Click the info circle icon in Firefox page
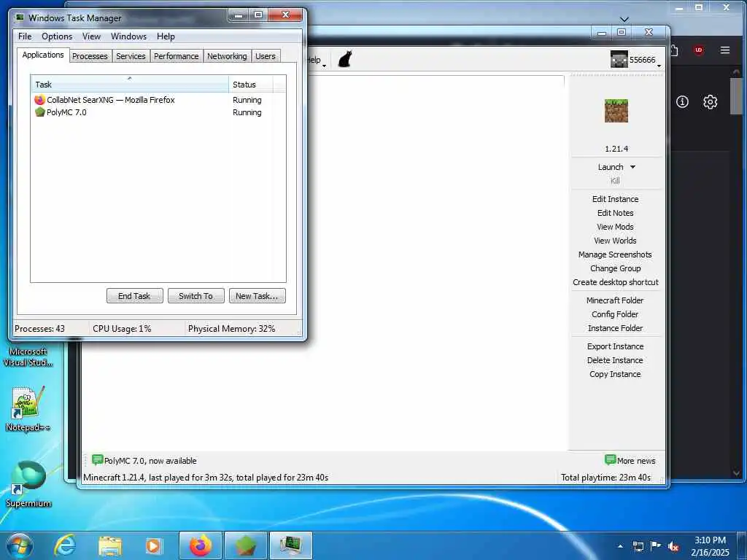 click(x=682, y=101)
